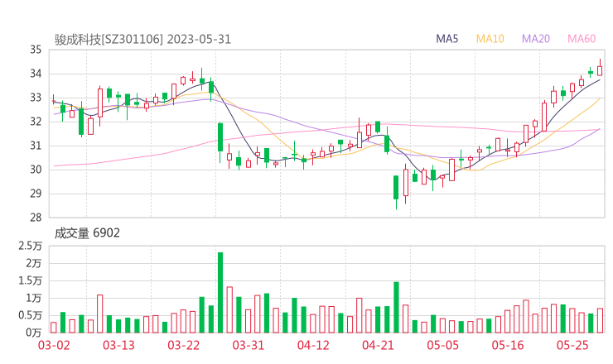Click the 0.5万 volume axis label

(30, 315)
